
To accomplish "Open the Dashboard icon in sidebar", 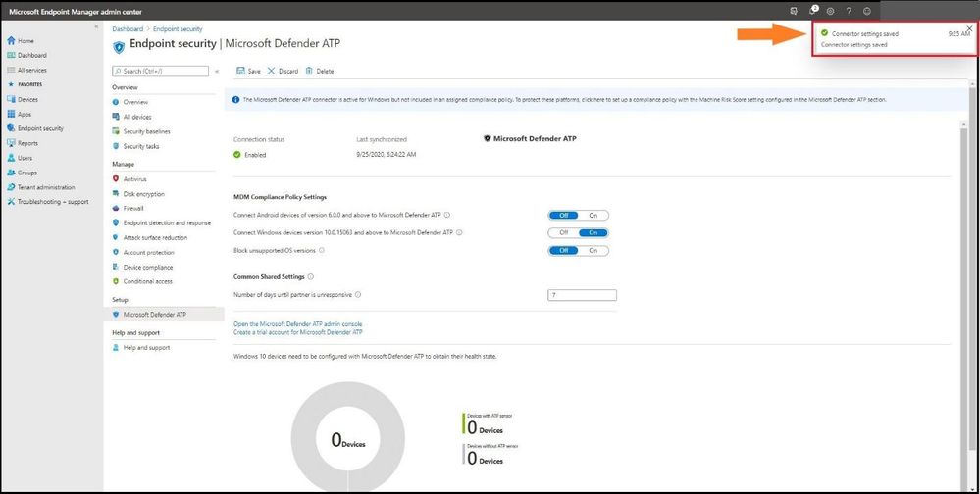I will [x=11, y=55].
